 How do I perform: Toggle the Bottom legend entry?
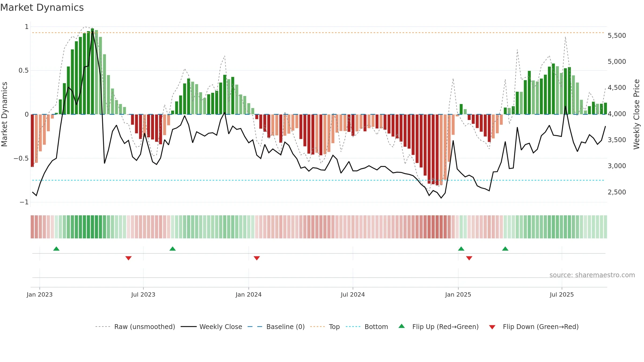(367, 327)
